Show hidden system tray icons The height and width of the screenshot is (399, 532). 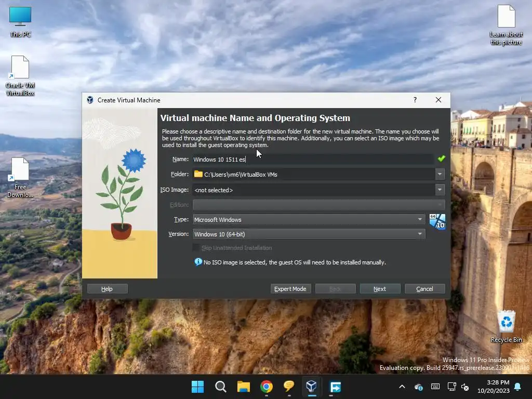pos(402,387)
